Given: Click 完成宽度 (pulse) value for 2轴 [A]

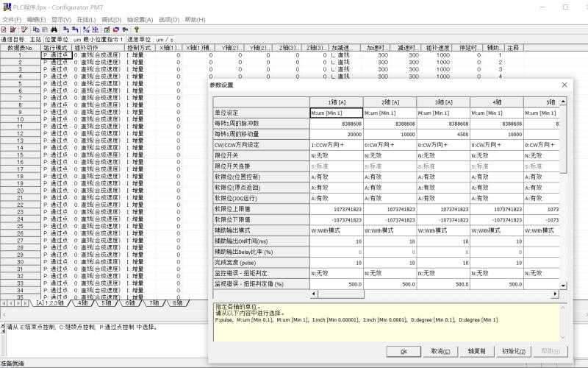Looking at the screenshot, I should point(390,263).
